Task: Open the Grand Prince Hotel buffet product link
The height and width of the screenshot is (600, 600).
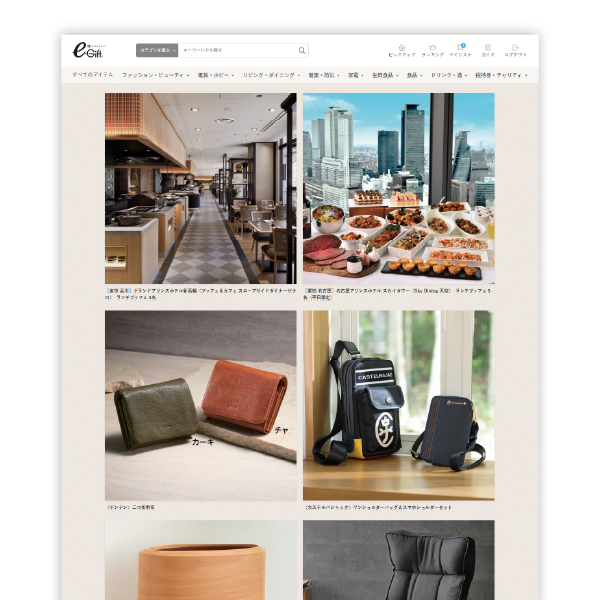Action: [200, 293]
